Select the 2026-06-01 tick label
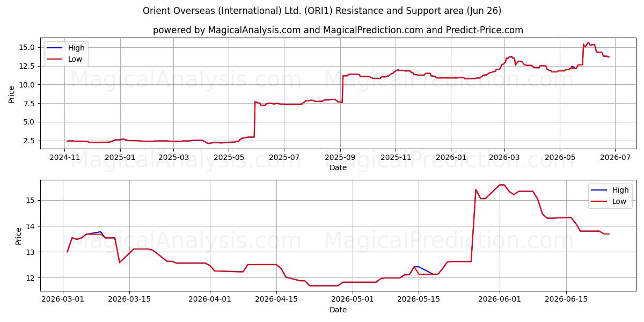The width and height of the screenshot is (644, 322). click(500, 299)
